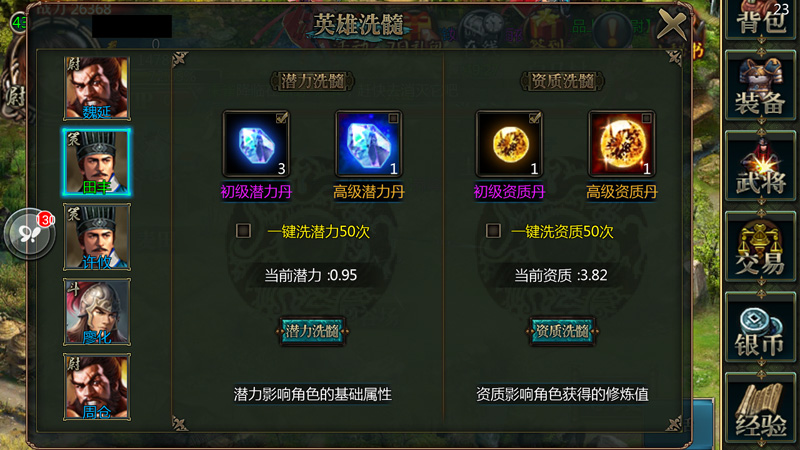Image resolution: width=800 pixels, height=450 pixels.
Task: Tap the floating butterfly assistant bubble
Action: pos(29,234)
